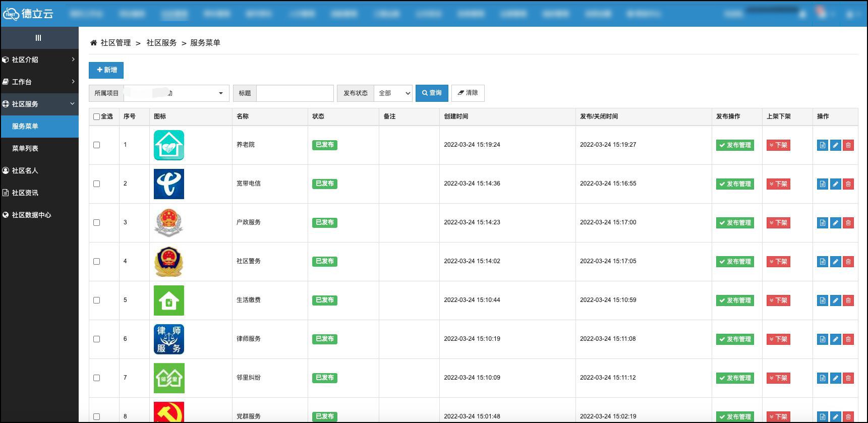
Task: Delete the 养老院 row via trash icon
Action: 848,145
